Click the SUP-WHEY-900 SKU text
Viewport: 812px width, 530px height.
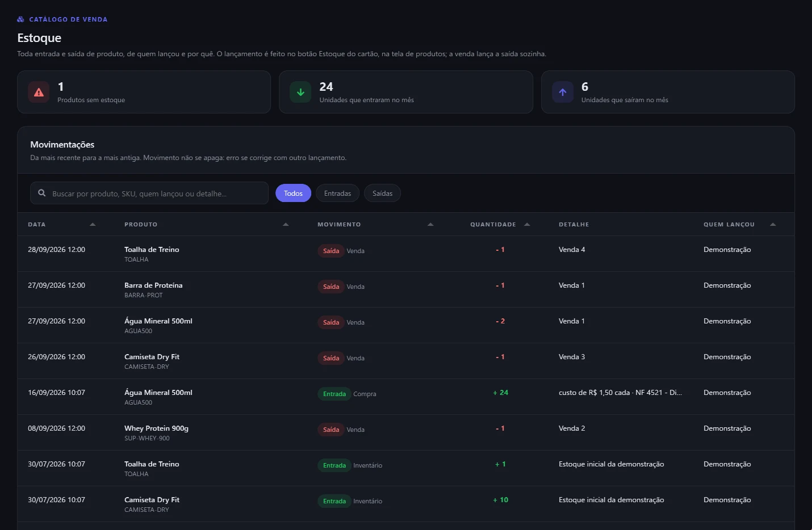(147, 438)
